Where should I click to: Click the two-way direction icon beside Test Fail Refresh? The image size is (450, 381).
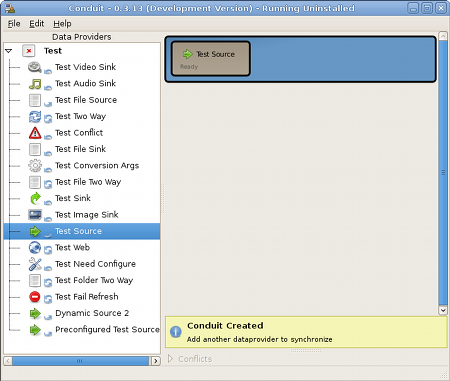point(48,299)
